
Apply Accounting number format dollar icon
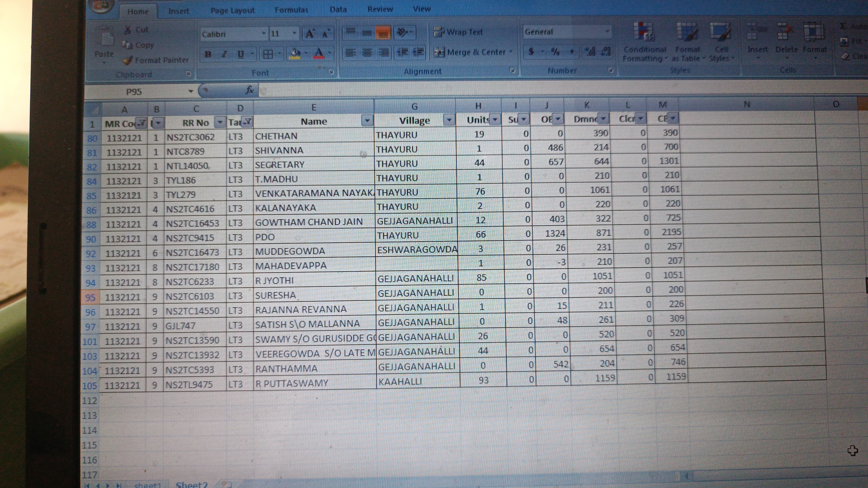point(531,52)
